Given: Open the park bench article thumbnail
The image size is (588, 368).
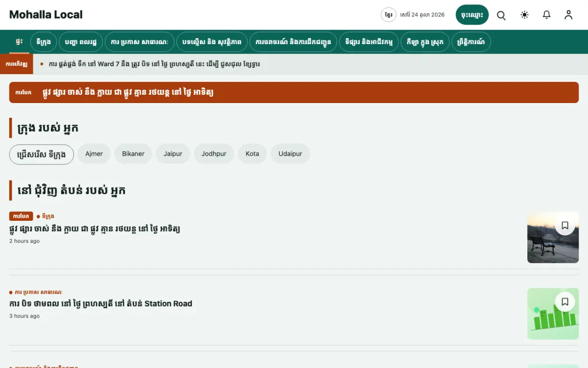Looking at the screenshot, I should (x=553, y=237).
